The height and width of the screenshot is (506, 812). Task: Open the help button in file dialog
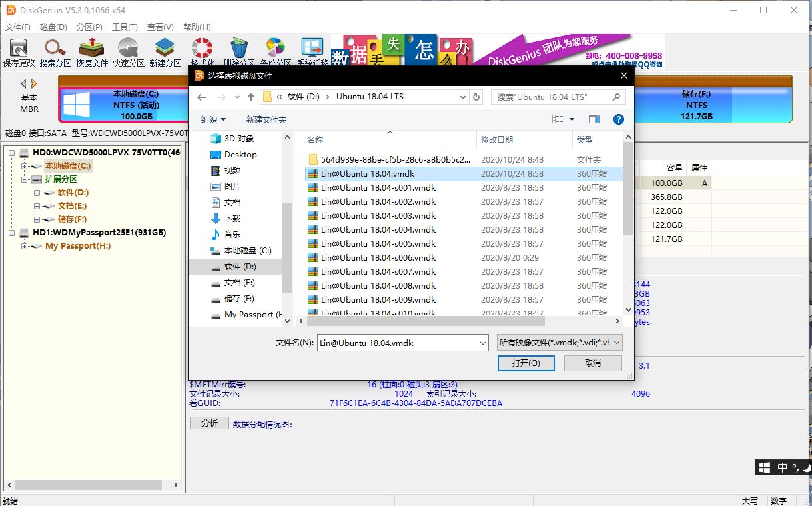618,119
